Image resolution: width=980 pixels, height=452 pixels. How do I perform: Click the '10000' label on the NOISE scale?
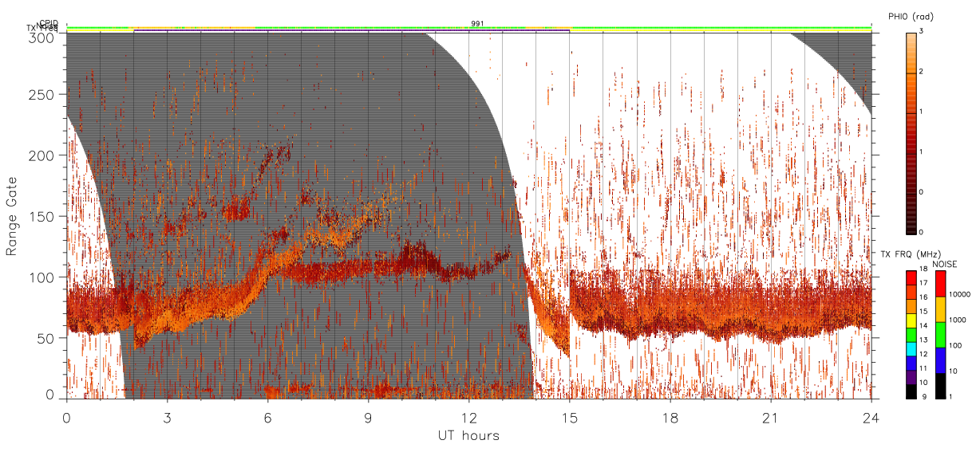958,294
